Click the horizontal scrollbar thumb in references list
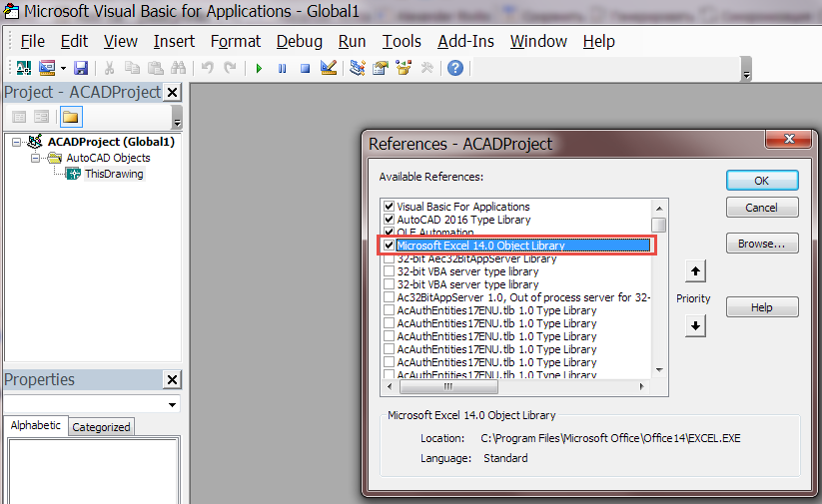 point(448,386)
